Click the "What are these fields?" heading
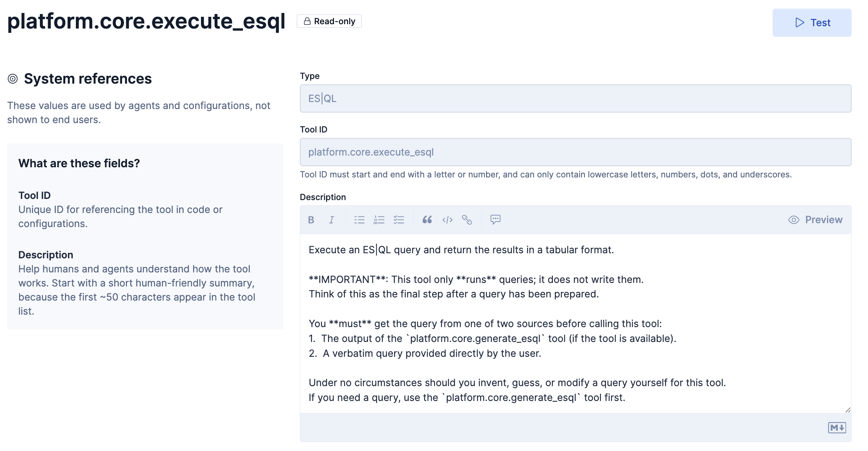Screen dimensions: 868x451 click(x=79, y=163)
